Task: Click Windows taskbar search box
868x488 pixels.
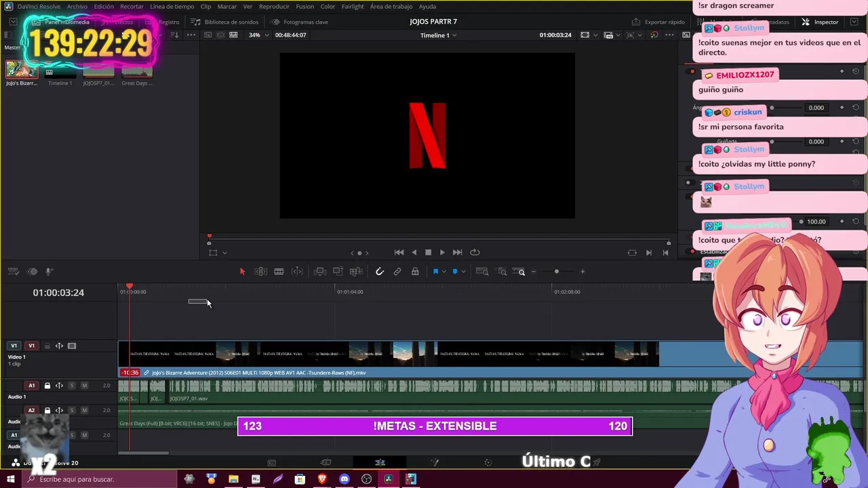Action: 100,479
